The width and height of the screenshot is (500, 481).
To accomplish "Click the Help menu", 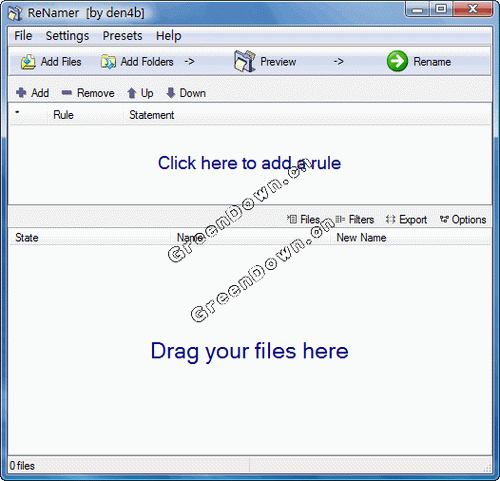I will coord(169,36).
